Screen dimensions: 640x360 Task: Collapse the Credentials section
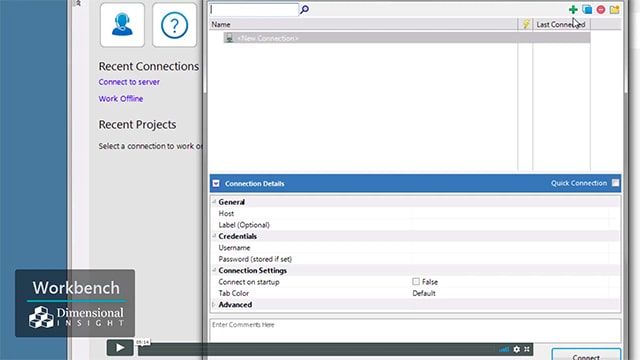tap(214, 236)
